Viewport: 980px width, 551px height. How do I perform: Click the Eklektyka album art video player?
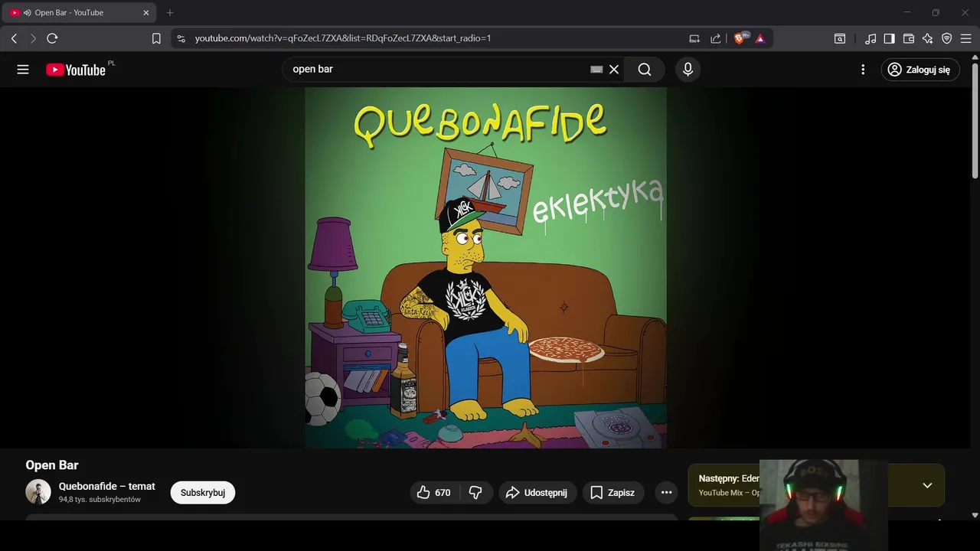click(486, 268)
